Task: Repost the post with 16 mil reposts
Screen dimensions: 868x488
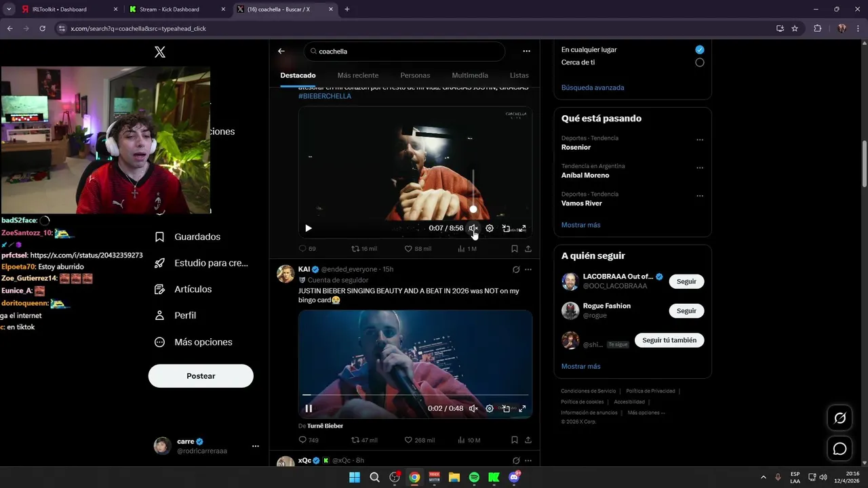Action: (363, 249)
